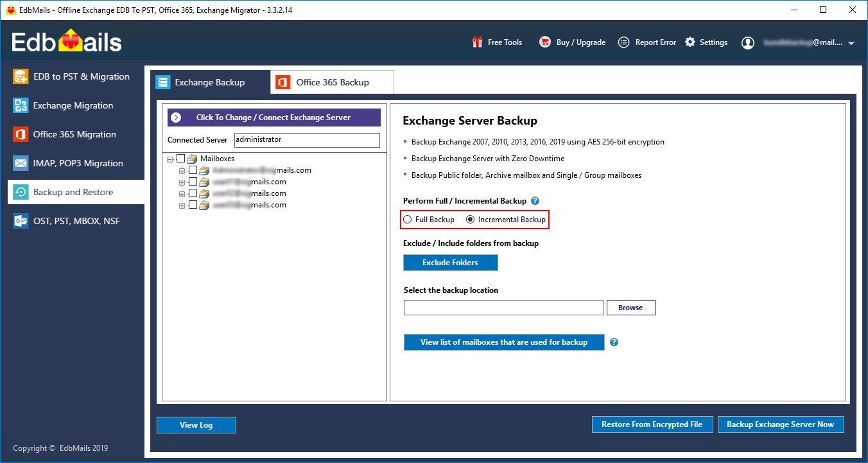Collapse the Mailboxes tree node
Image resolution: width=868 pixels, height=463 pixels.
point(170,159)
